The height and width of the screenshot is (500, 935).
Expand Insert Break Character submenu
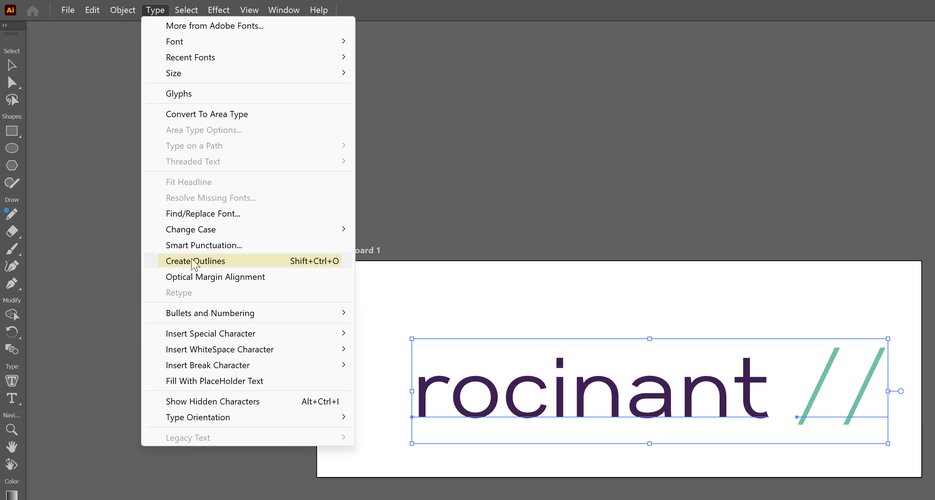(x=248, y=365)
